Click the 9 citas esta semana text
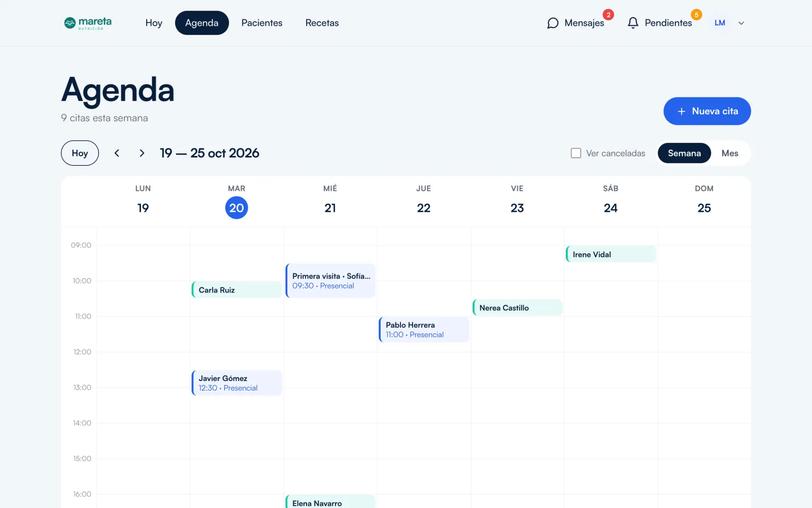Viewport: 812px width, 508px height. [x=105, y=118]
